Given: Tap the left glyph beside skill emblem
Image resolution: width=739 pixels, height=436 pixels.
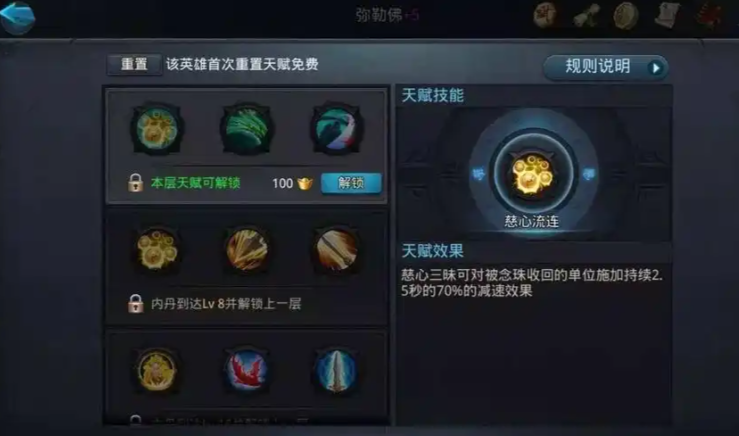Looking at the screenshot, I should pos(478,174).
